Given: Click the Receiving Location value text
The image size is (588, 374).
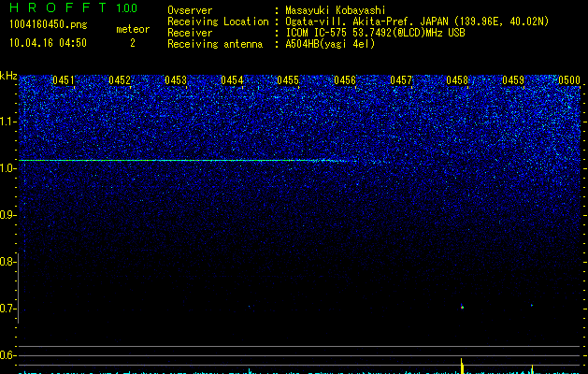Looking at the screenshot, I should click(x=417, y=22).
